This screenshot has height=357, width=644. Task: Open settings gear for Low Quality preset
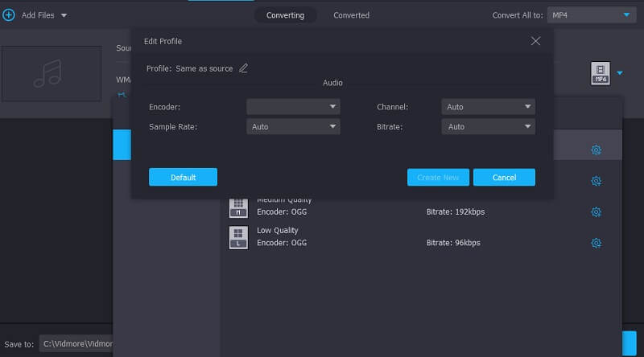coord(596,243)
